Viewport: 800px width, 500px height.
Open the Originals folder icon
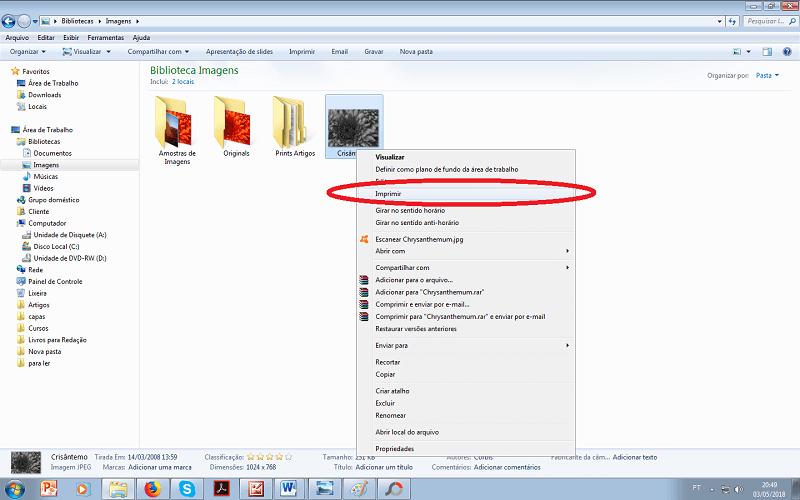[x=236, y=123]
